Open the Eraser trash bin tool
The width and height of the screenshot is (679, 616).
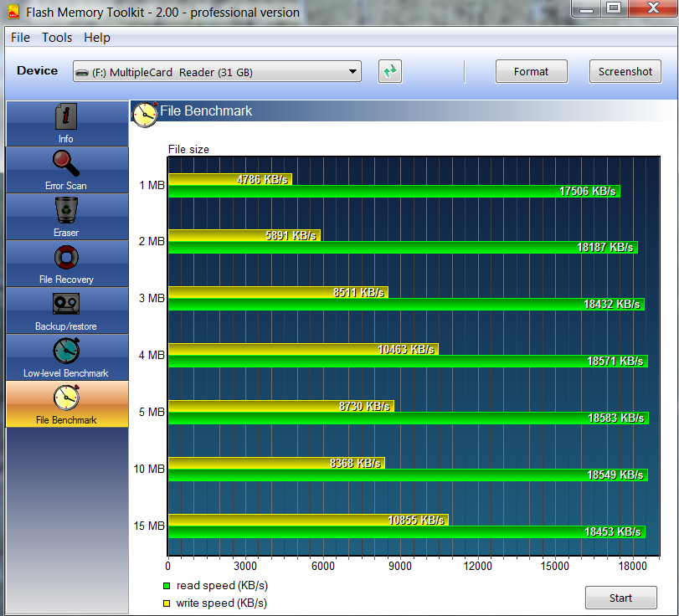tap(66, 211)
